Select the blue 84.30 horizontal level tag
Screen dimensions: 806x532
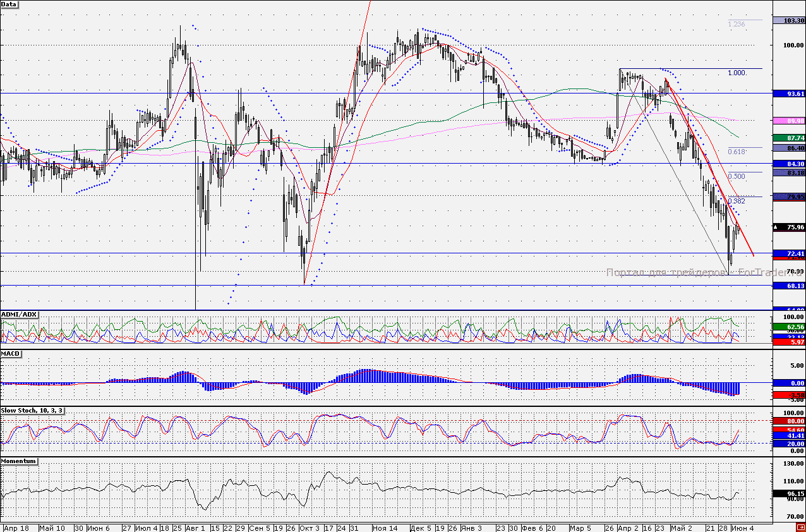click(x=793, y=164)
